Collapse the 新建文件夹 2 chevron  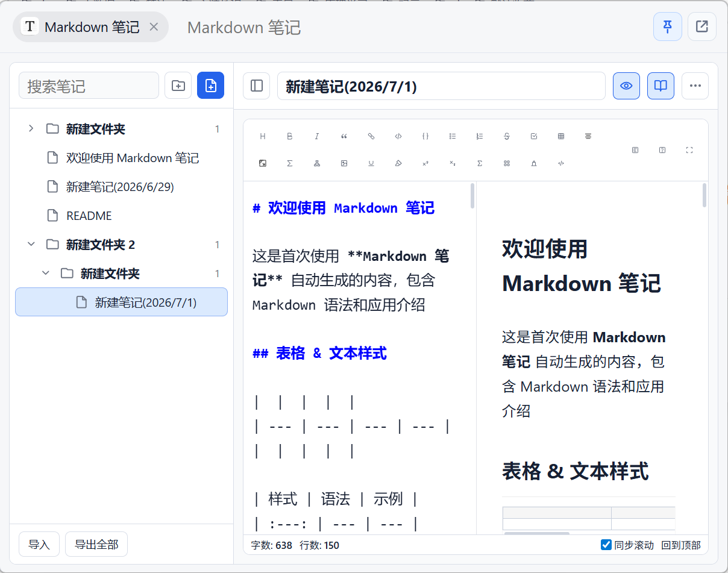pos(31,244)
